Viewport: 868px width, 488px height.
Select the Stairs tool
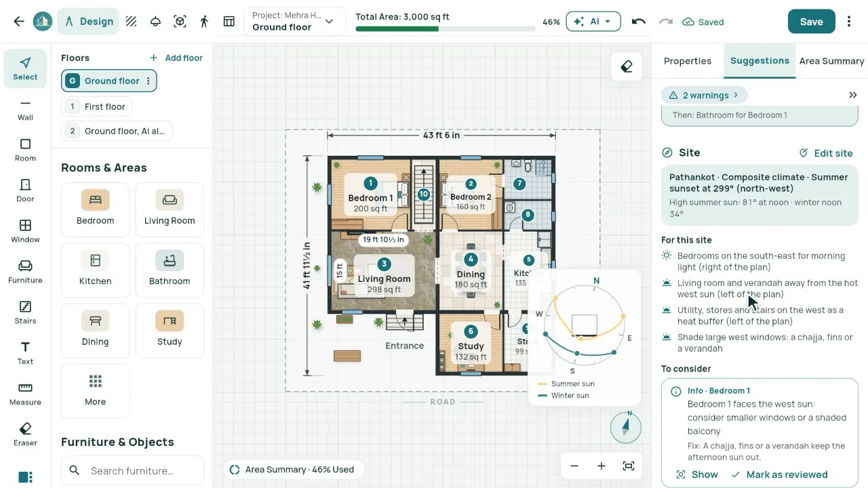click(x=25, y=312)
